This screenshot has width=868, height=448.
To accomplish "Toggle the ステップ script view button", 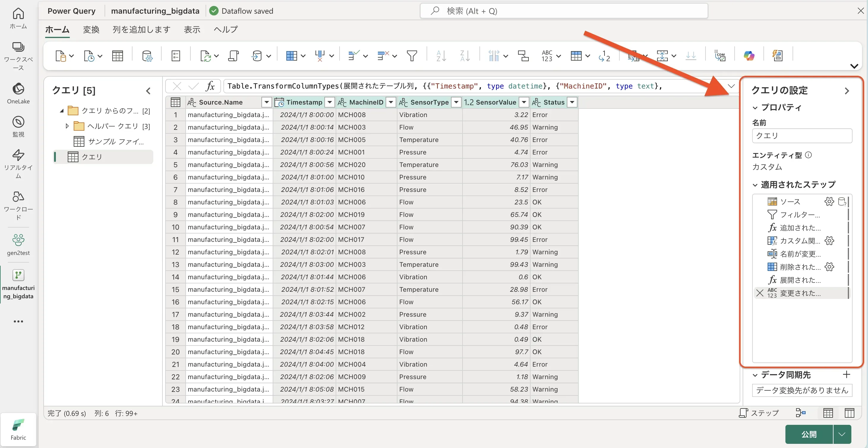I will tap(759, 413).
